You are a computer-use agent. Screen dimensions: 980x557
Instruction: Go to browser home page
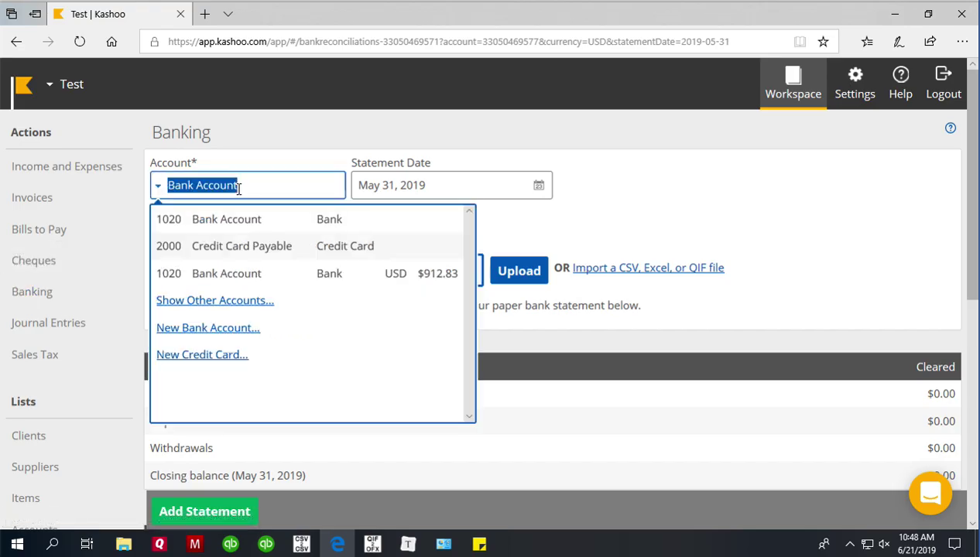tap(111, 42)
